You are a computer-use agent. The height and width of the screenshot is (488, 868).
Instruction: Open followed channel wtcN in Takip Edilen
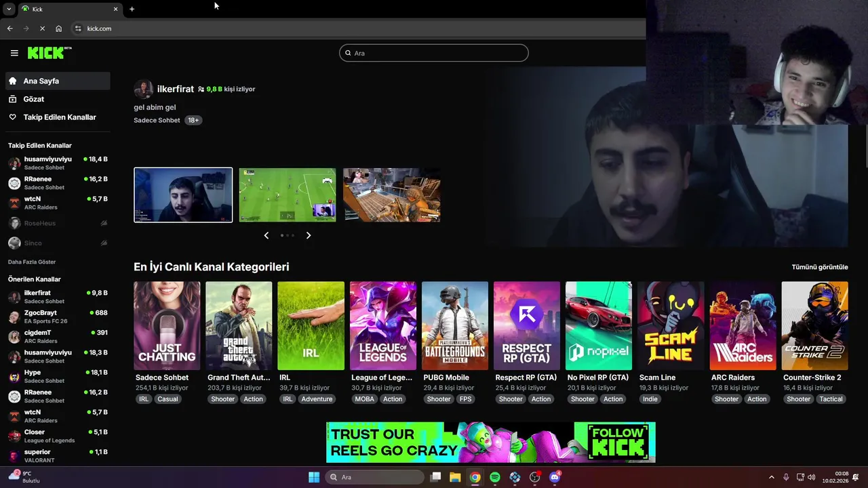[x=58, y=203]
